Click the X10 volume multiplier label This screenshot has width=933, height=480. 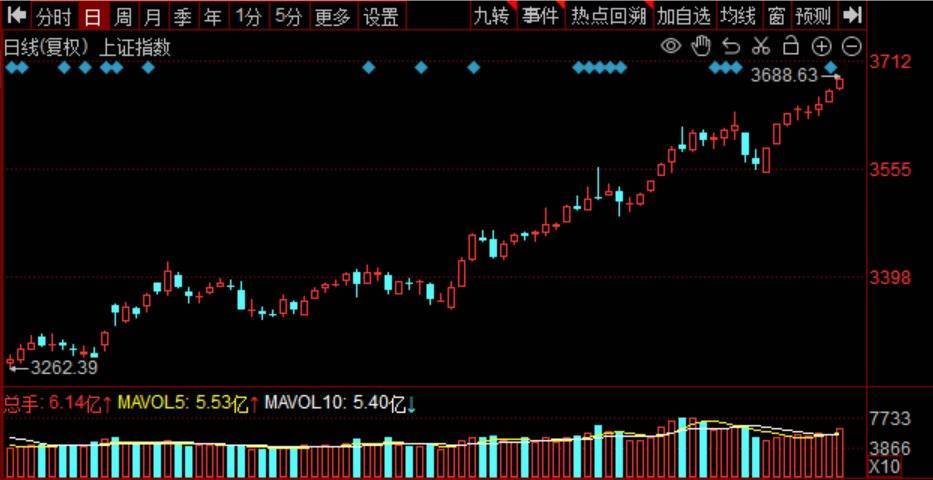coord(885,465)
